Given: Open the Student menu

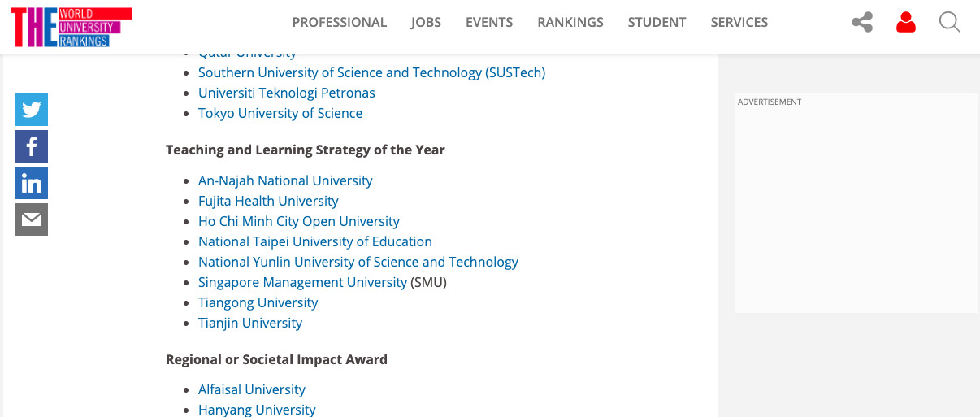Looking at the screenshot, I should coord(657,23).
